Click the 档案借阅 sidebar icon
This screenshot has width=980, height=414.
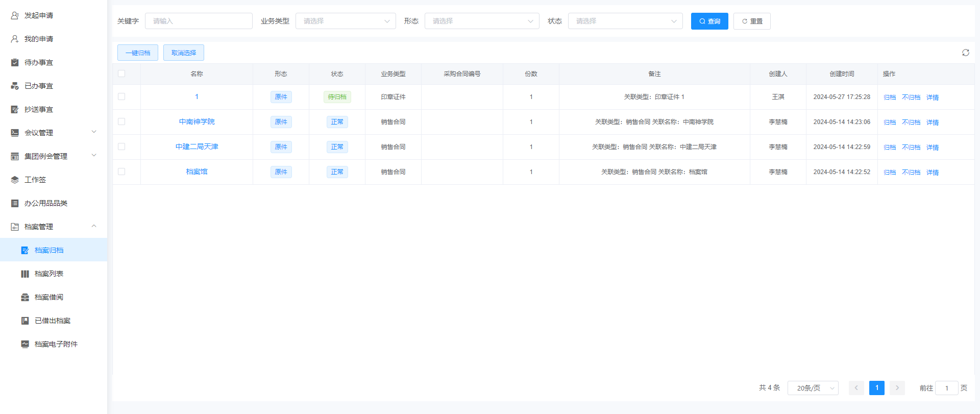tap(25, 297)
